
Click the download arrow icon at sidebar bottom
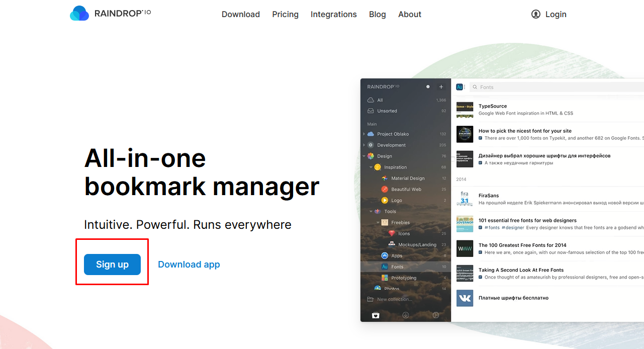(x=406, y=315)
